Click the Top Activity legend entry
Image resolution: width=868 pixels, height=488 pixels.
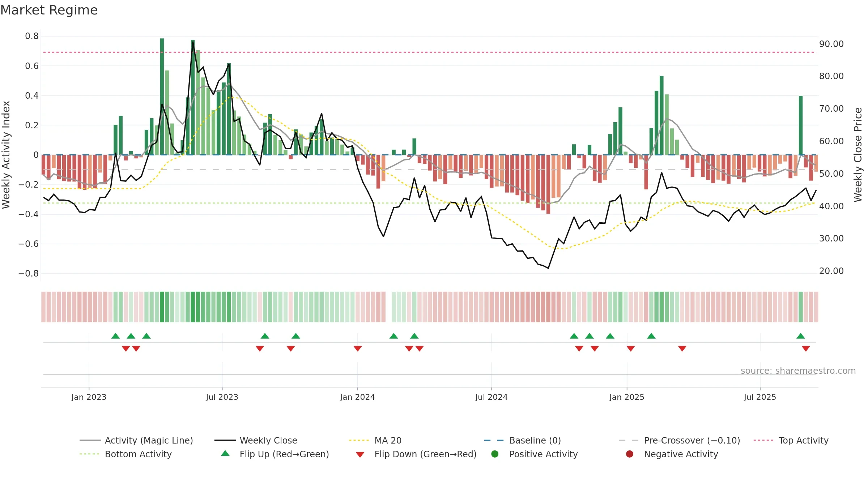791,440
